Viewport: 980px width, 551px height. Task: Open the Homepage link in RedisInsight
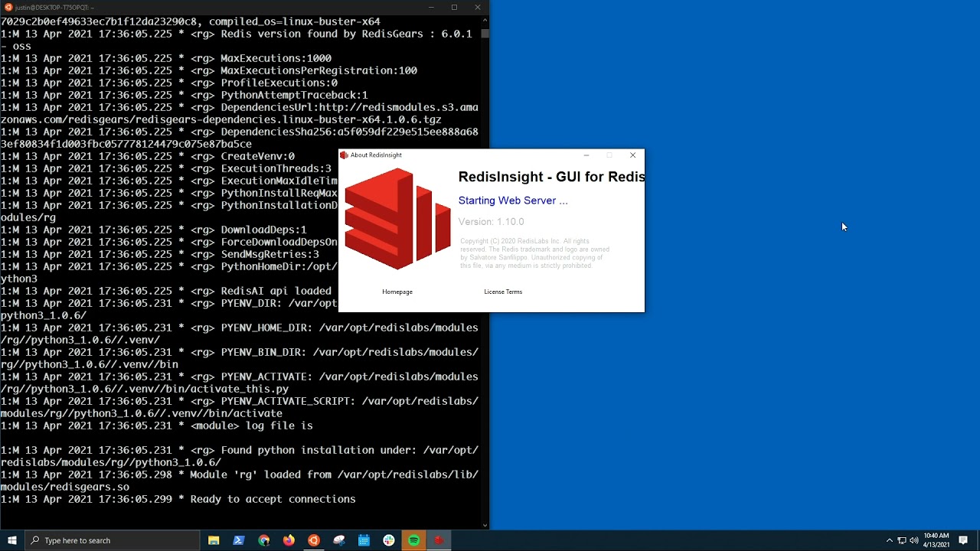[x=397, y=292]
